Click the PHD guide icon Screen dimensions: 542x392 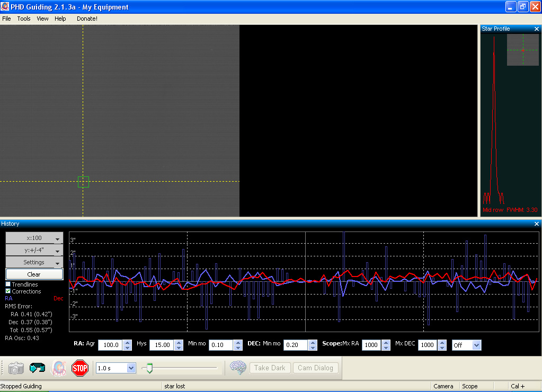(58, 368)
